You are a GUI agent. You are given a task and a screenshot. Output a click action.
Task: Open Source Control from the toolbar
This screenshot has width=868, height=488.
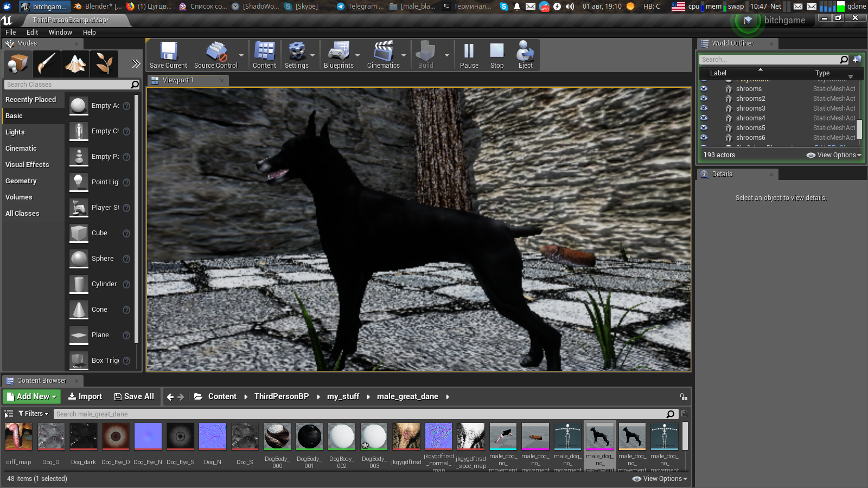[x=216, y=55]
